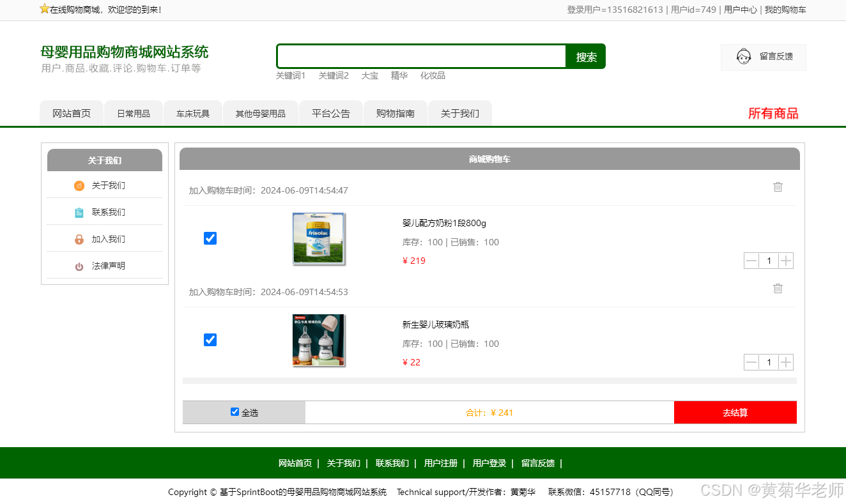The height and width of the screenshot is (504, 846).
Task: Click 用户注册 in the green footer
Action: click(x=441, y=463)
